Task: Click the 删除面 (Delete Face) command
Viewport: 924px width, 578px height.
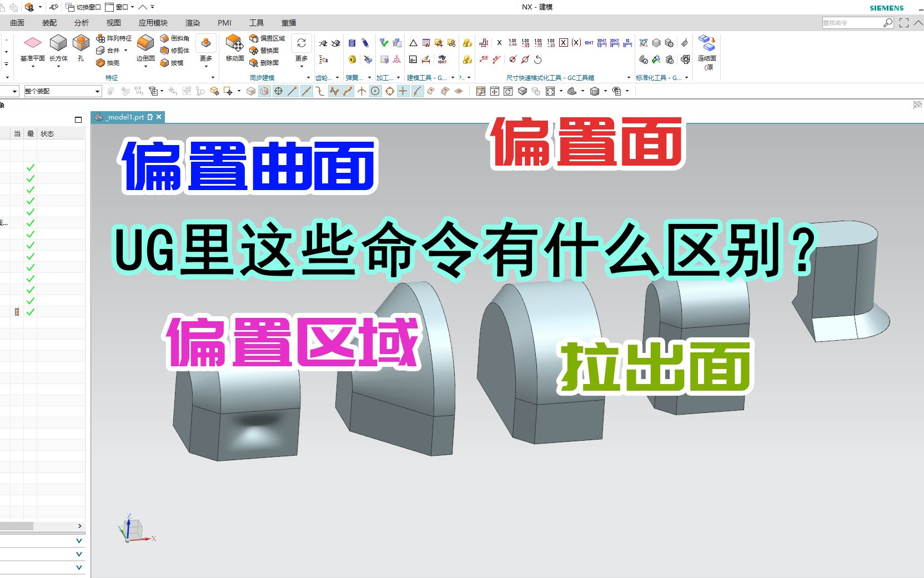Action: tap(265, 62)
